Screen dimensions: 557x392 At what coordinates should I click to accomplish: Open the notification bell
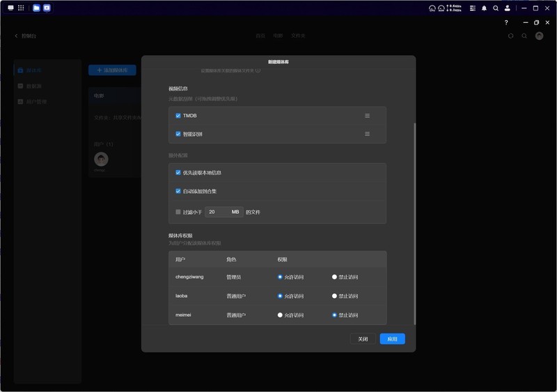pos(485,8)
